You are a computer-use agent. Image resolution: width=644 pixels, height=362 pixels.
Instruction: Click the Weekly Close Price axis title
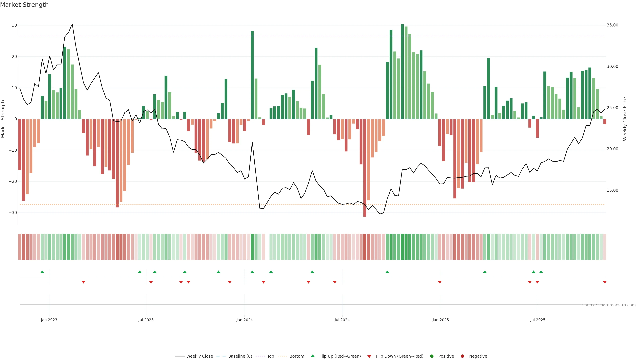(x=625, y=119)
